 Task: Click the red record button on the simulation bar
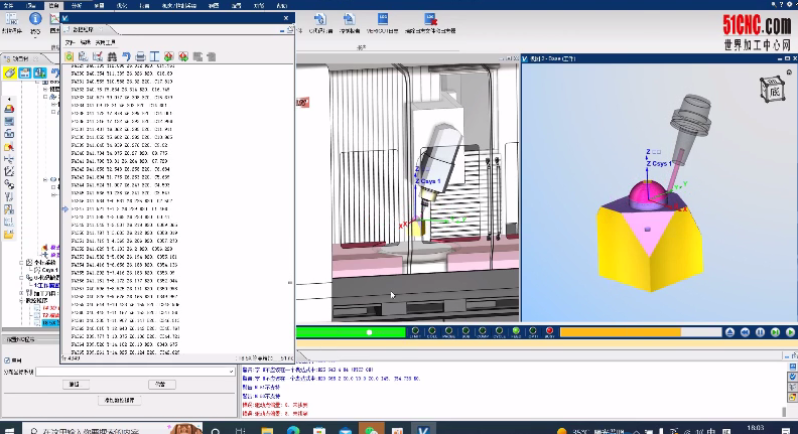click(x=549, y=332)
